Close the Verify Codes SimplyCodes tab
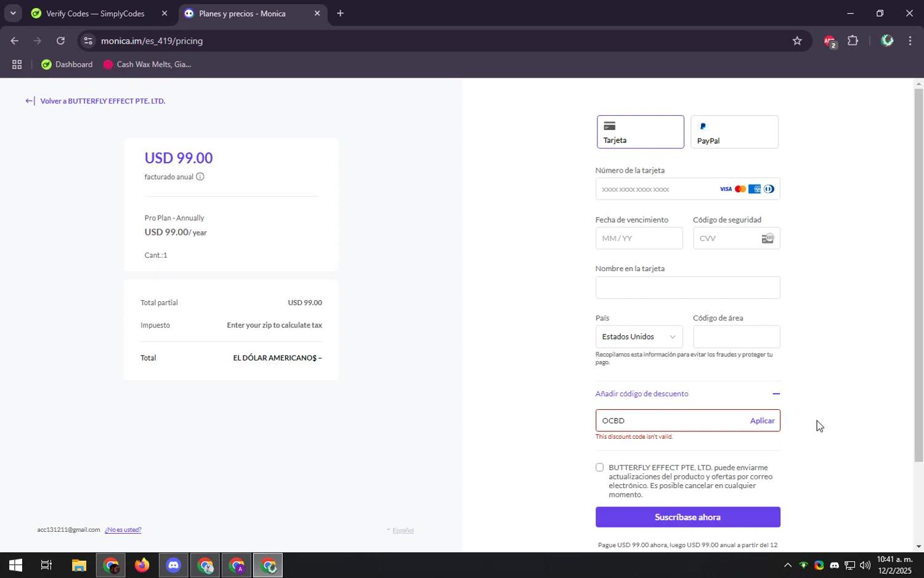The height and width of the screenshot is (578, 924). point(164,13)
